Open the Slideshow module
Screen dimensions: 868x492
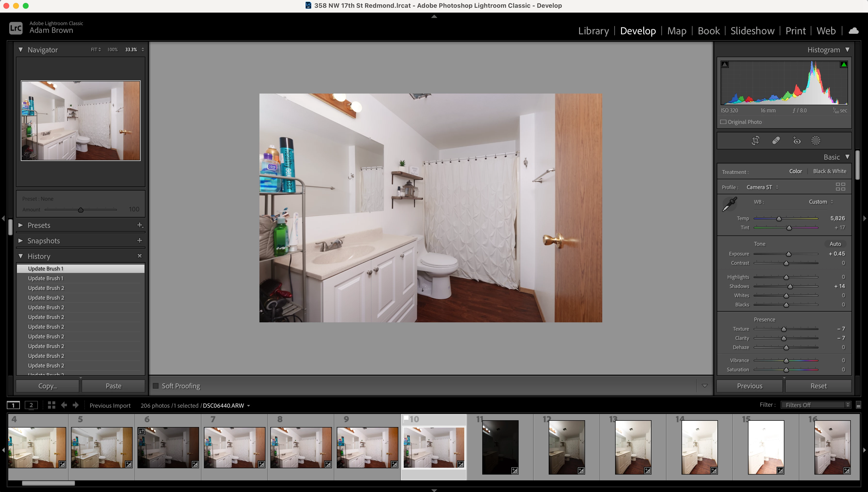click(x=752, y=31)
